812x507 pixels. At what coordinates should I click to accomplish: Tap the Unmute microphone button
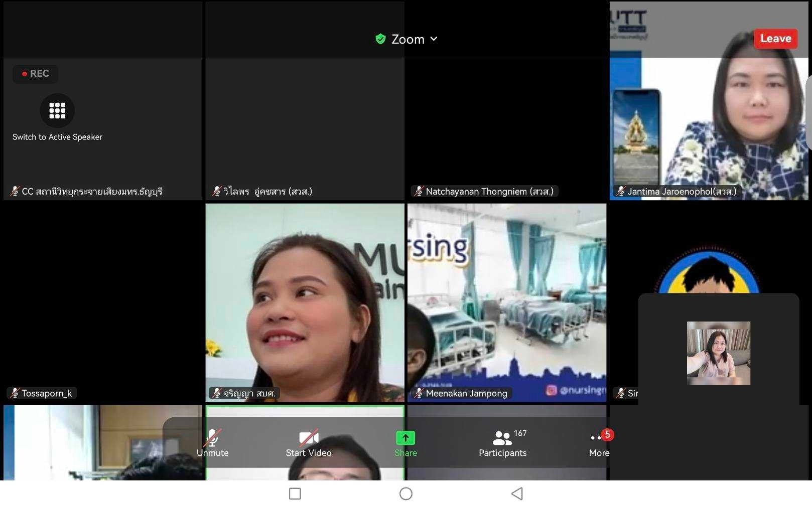coord(212,443)
